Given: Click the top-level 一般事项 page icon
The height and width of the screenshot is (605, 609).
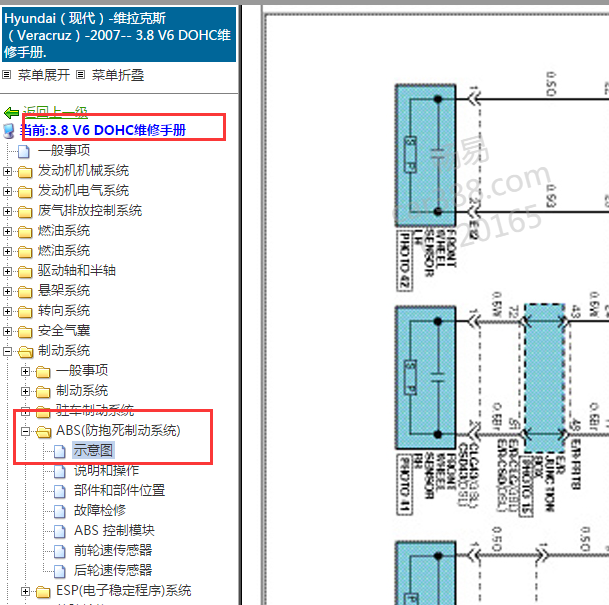Looking at the screenshot, I should [24, 151].
